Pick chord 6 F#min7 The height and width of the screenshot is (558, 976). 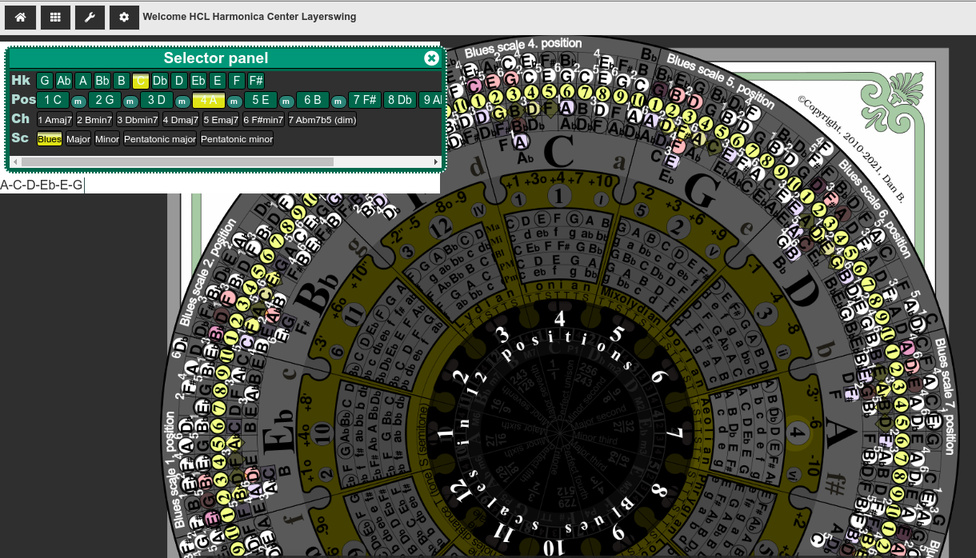coord(263,120)
